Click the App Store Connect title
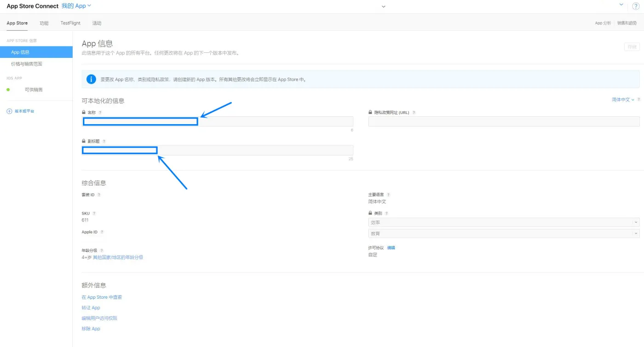644x347 pixels. tap(32, 6)
